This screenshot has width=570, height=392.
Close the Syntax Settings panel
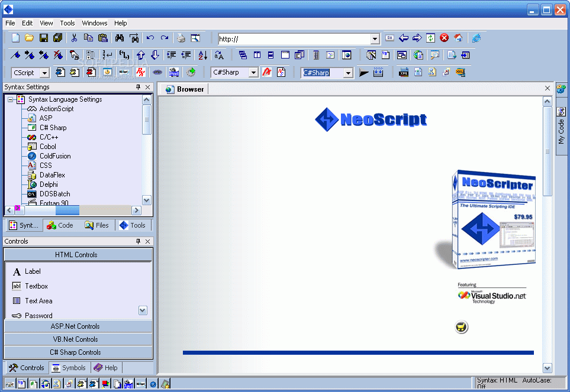click(x=147, y=87)
